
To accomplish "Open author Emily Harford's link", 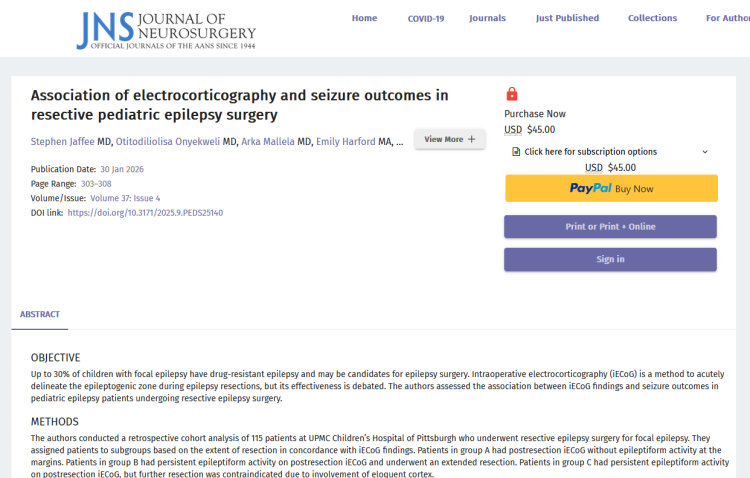I will pyautogui.click(x=346, y=142).
